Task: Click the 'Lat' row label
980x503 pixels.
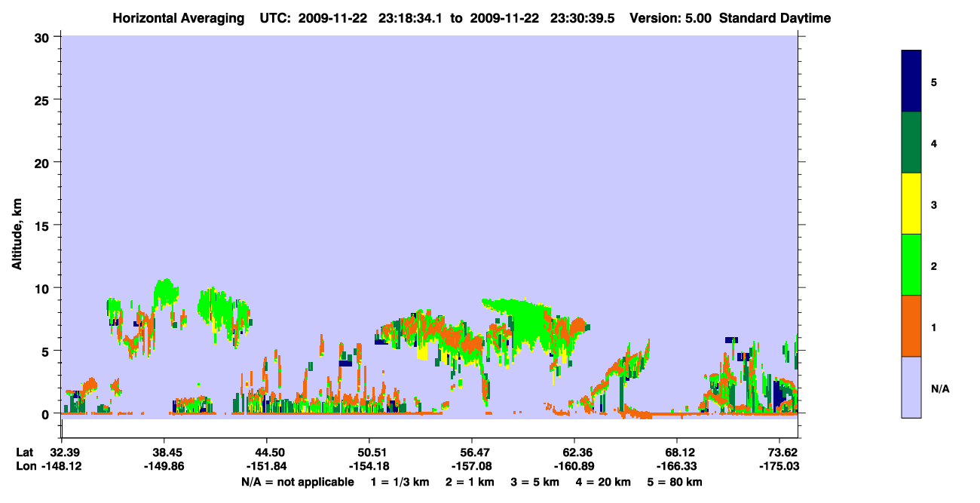Action: (25, 452)
